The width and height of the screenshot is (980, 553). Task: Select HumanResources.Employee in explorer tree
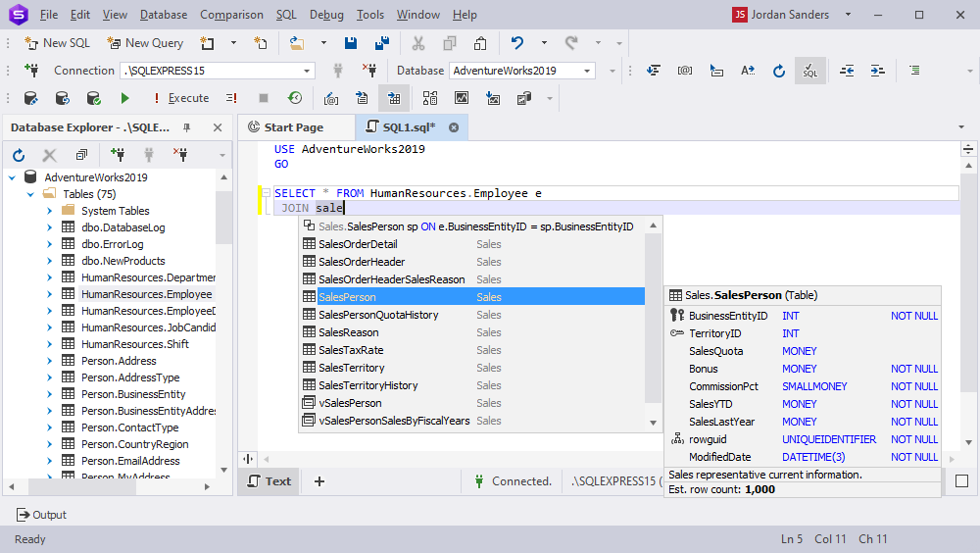[147, 295]
